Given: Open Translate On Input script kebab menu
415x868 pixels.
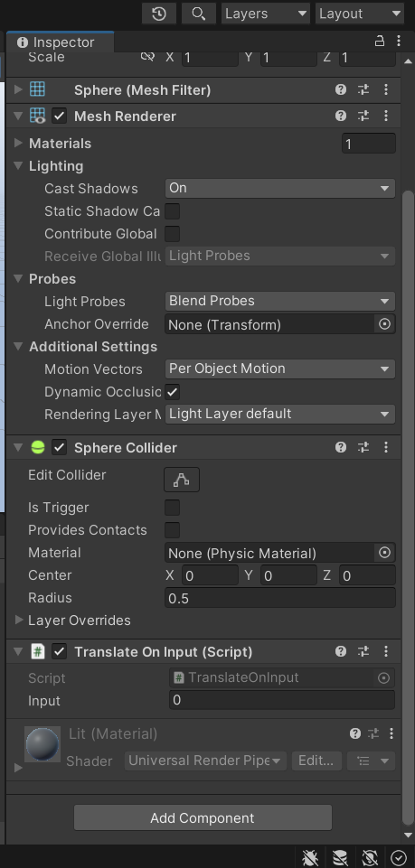Looking at the screenshot, I should point(386,651).
